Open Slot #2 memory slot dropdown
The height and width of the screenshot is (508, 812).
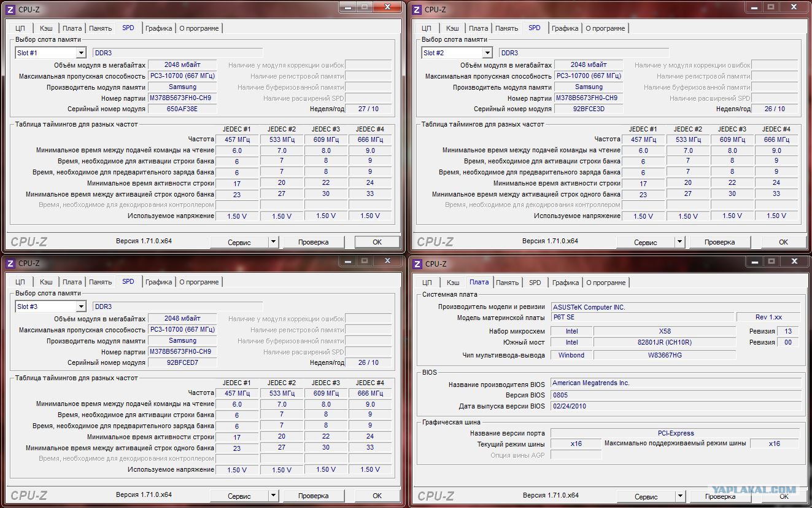tap(487, 53)
